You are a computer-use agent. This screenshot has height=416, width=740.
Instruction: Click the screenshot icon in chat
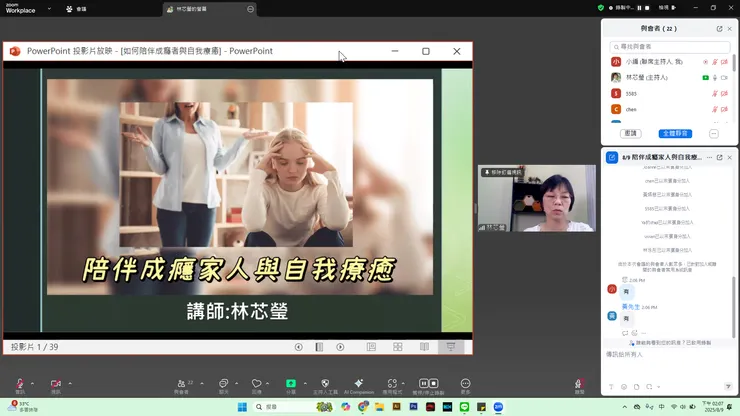tap(649, 387)
